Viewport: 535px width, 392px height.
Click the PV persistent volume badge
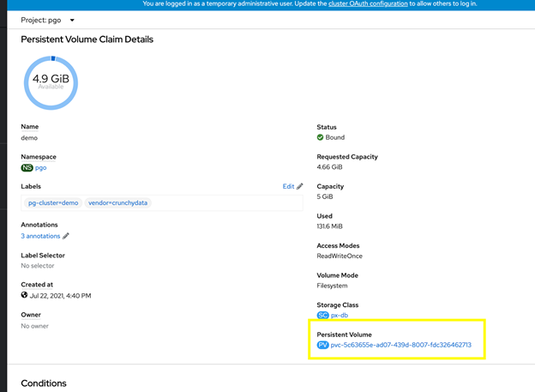pos(323,345)
